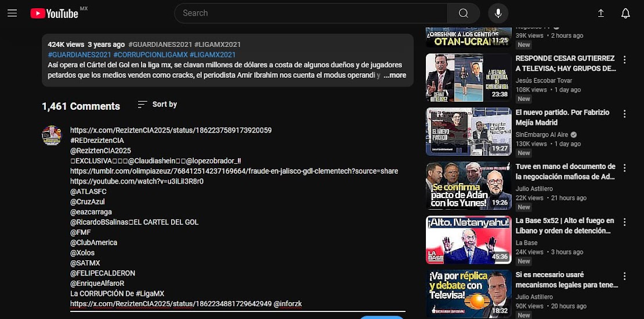Open x.com status 1862234881729642949 link
Viewport: 644px width, 319px height.
pos(171,304)
